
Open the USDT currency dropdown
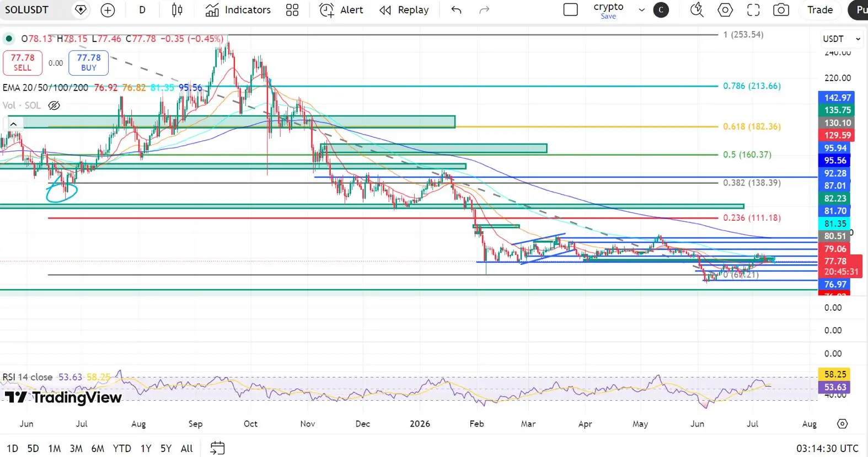coord(842,39)
